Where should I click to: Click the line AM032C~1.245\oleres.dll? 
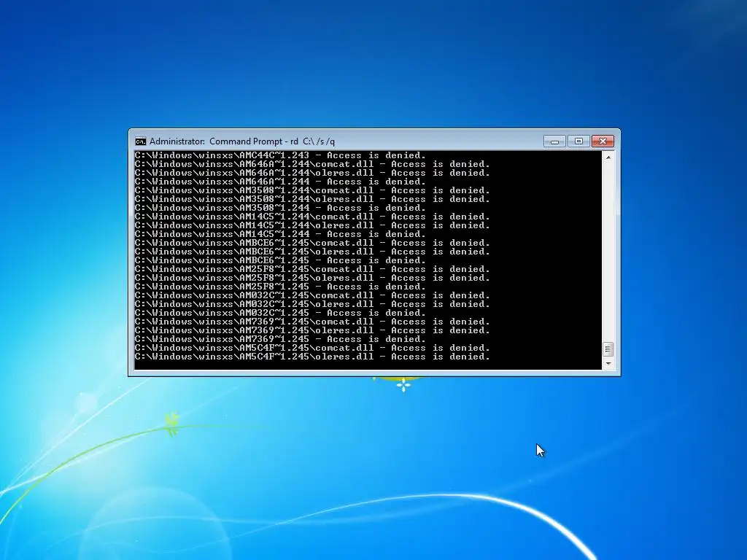point(312,304)
